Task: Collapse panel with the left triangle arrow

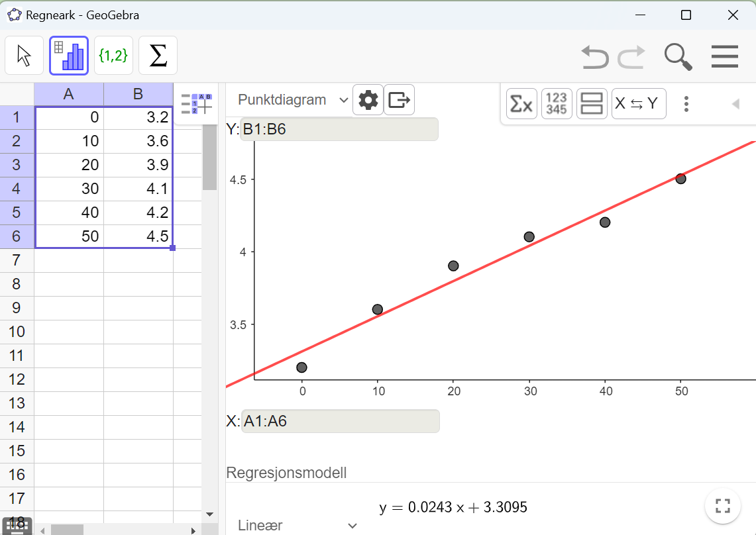Action: click(735, 104)
